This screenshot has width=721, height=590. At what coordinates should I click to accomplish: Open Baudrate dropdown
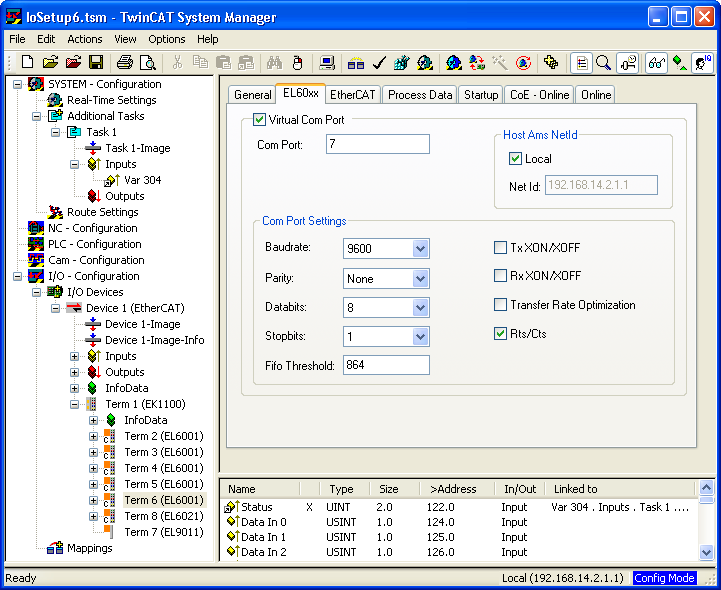pos(420,249)
